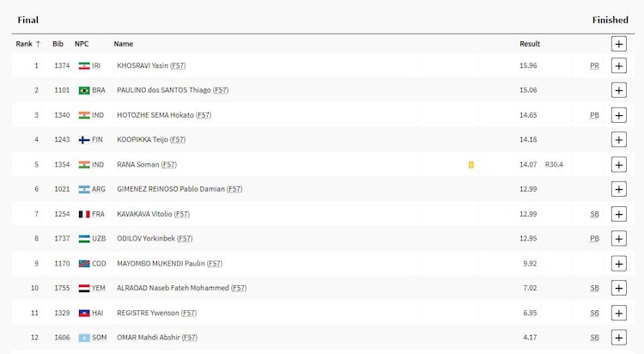Click the Result column header
The height and width of the screenshot is (354, 644).
click(530, 44)
